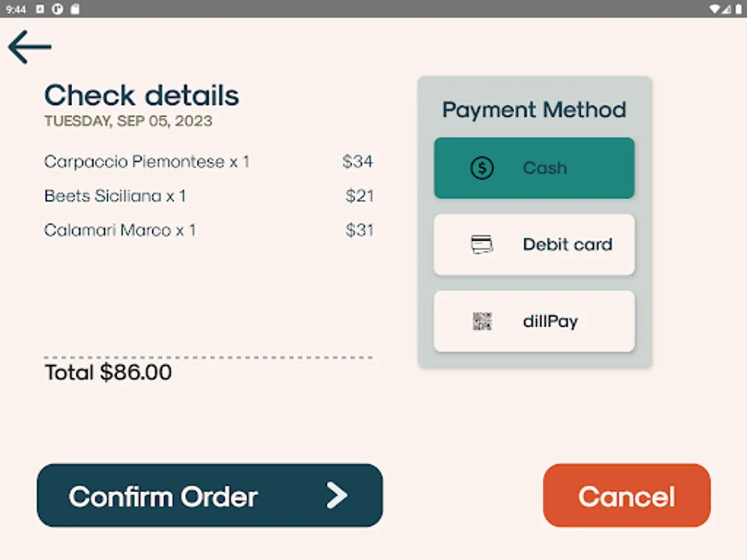The image size is (747, 560).
Task: Tap the Check details title
Action: point(142,95)
